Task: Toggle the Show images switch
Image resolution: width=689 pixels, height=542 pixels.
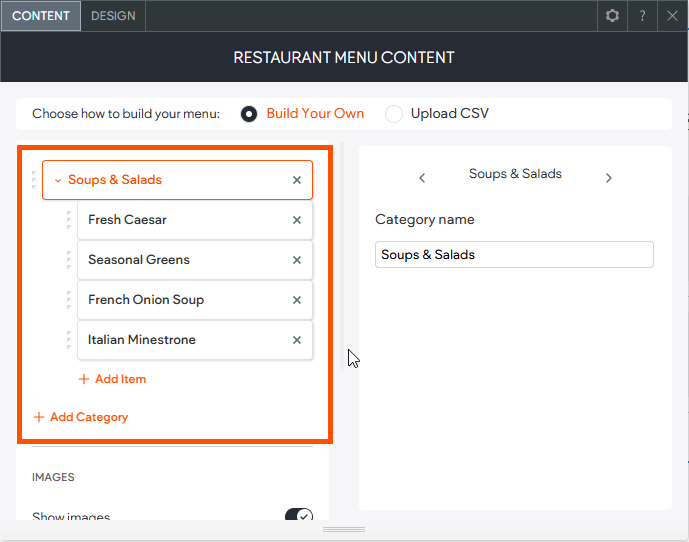Action: [299, 516]
